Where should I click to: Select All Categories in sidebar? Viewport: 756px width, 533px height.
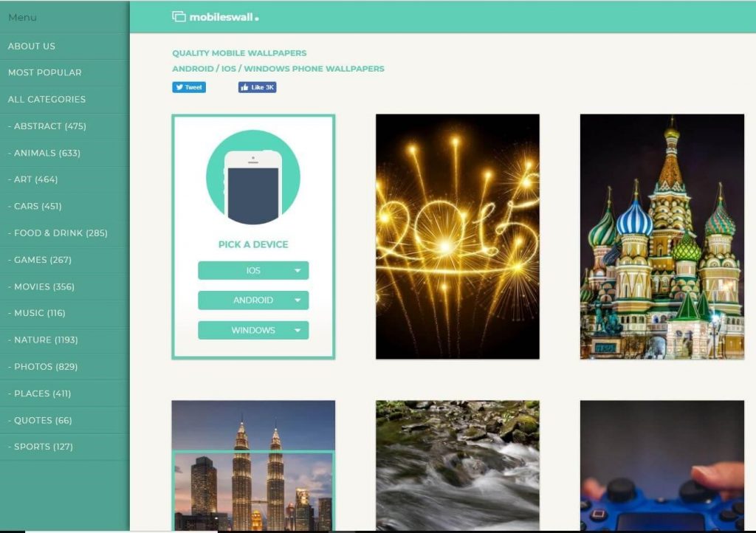tap(65, 100)
